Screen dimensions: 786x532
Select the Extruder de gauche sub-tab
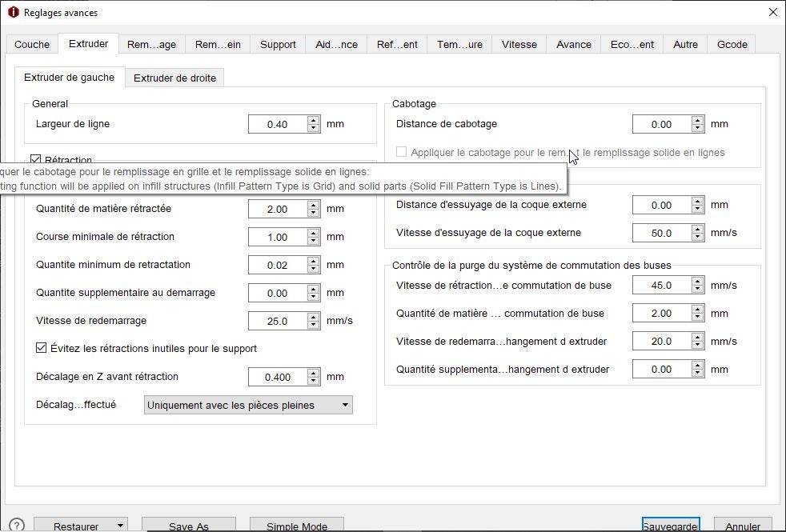coord(69,77)
